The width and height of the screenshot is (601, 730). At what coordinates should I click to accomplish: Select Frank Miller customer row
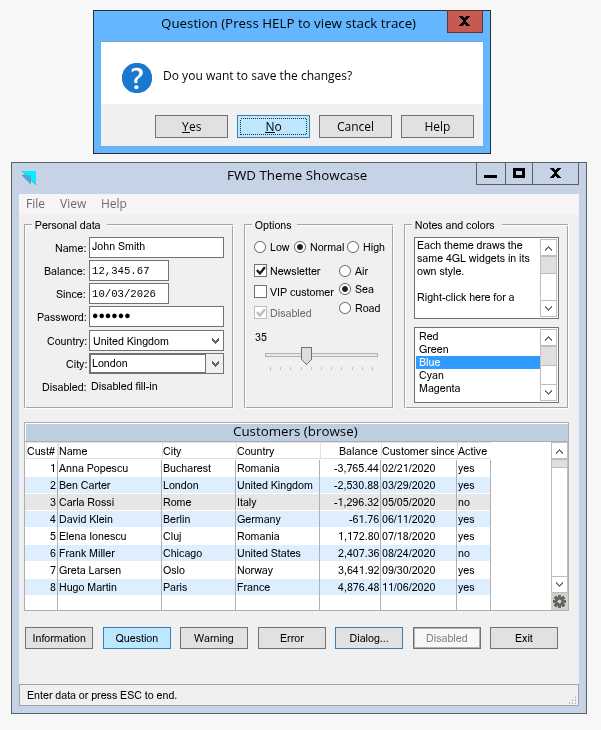(x=257, y=553)
